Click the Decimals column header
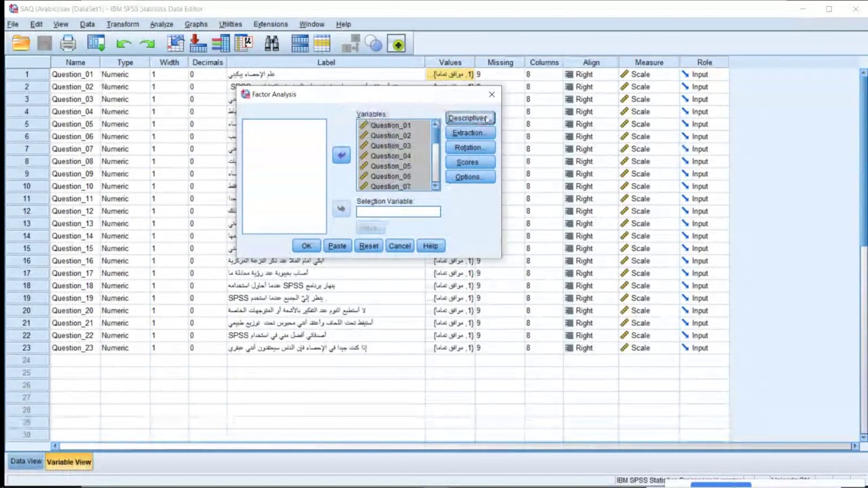This screenshot has width=868, height=488. pos(208,62)
